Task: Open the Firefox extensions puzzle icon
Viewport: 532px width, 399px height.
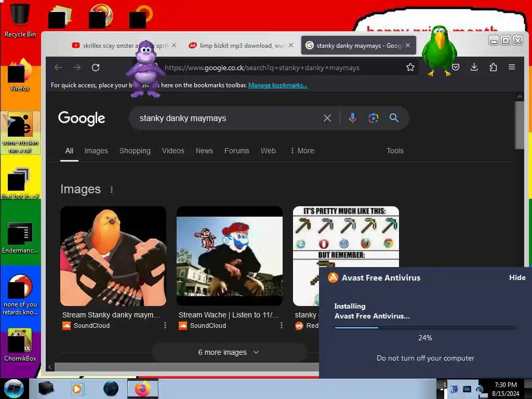Action: tap(494, 67)
